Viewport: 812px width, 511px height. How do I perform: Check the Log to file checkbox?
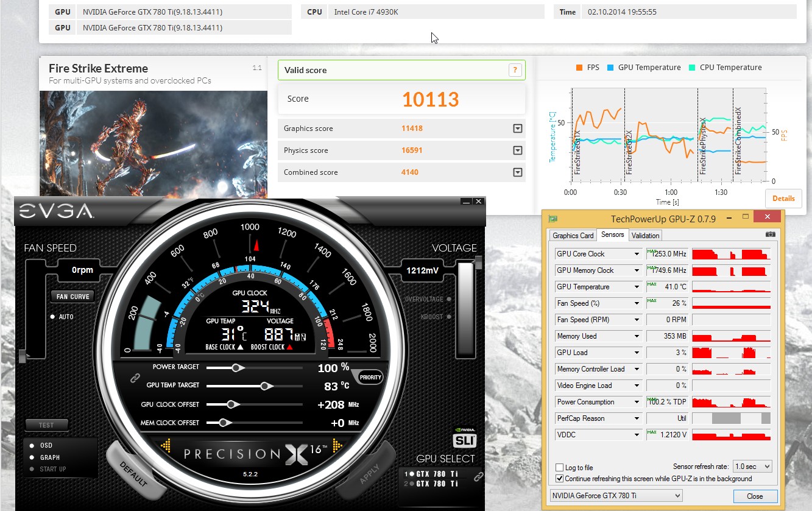[x=560, y=468]
